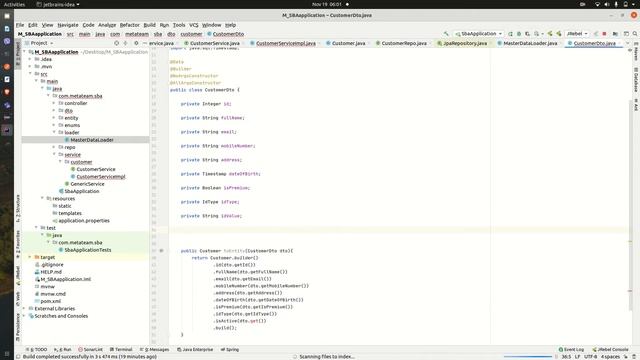Screen dimensions: 640x360
Task: Open the SbaApplication run configuration dropdown
Action: tap(479, 34)
